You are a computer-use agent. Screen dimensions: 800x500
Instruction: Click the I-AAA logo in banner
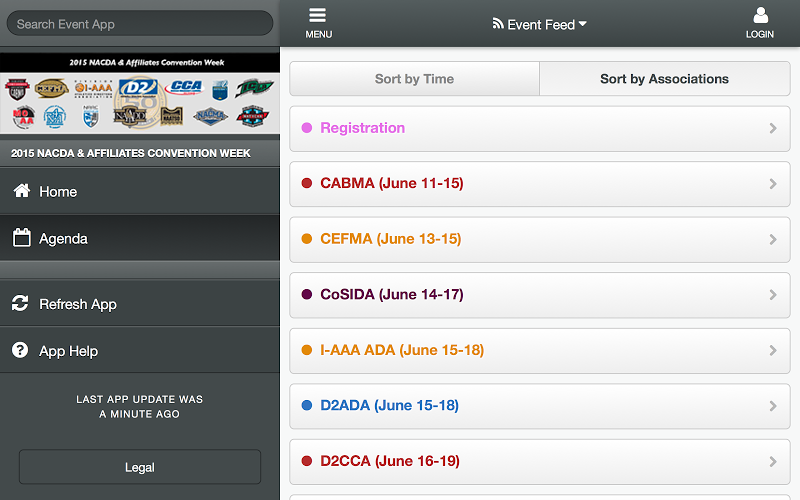[x=93, y=88]
